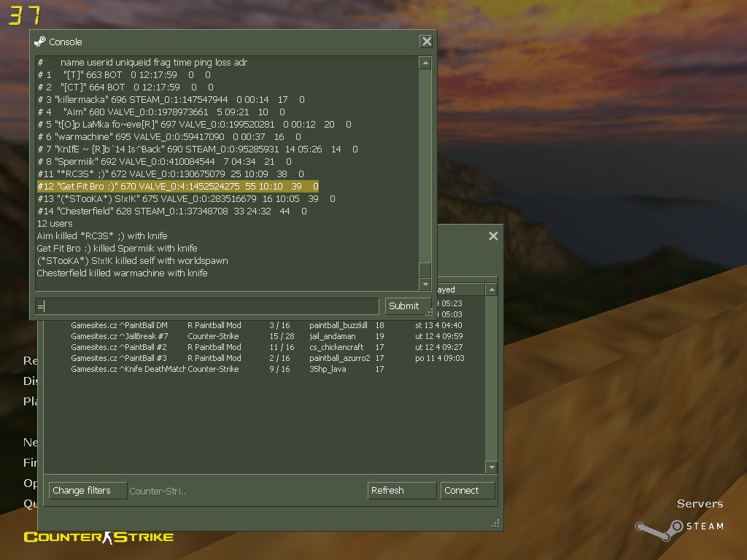Close the server browser window

[x=493, y=236]
